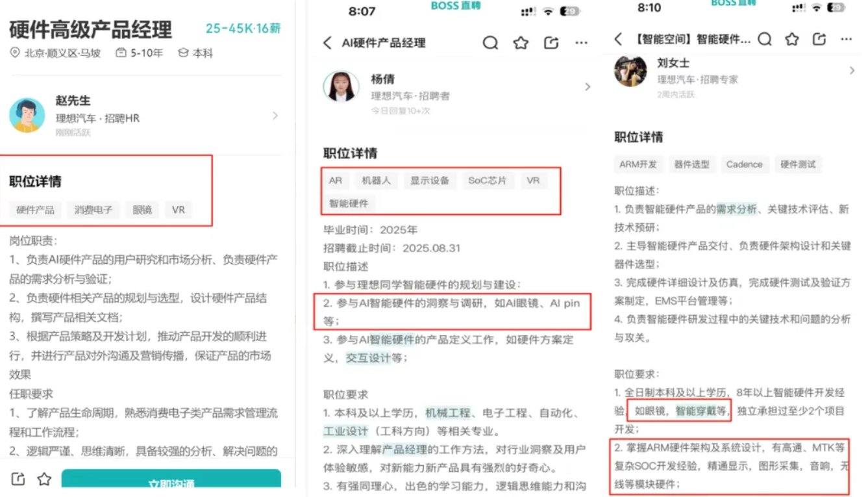Expand 刘女士 recruiter card chevron
Viewport: 868px width, 497px height.
(852, 70)
